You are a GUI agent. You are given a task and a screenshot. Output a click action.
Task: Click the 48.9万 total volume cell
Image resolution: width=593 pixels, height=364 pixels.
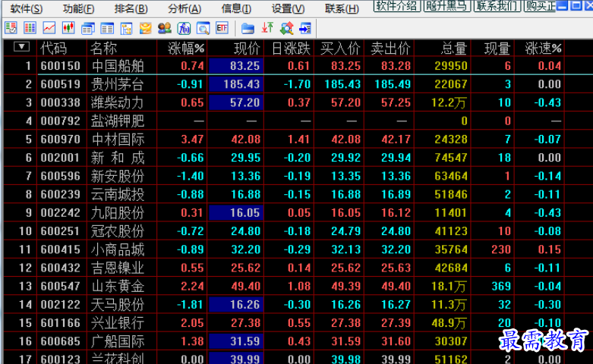[x=449, y=323]
